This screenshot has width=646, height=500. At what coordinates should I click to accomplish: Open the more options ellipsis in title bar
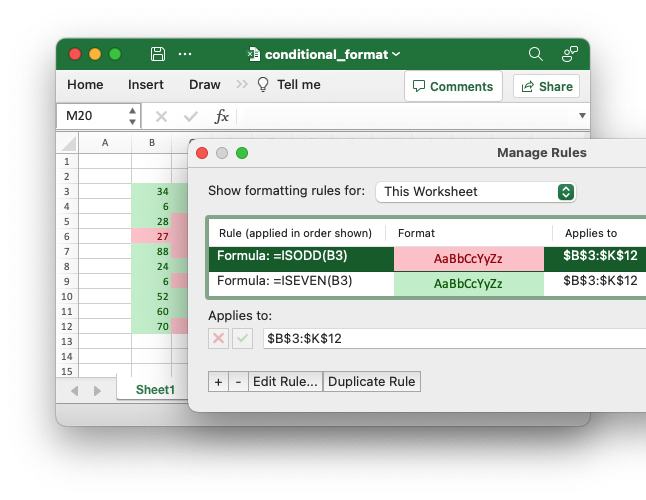tap(185, 54)
